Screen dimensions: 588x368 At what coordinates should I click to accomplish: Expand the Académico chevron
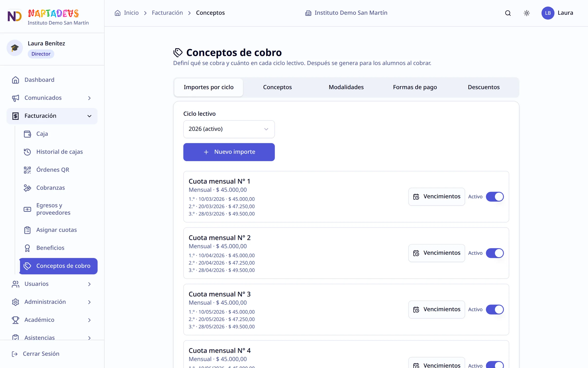click(89, 320)
